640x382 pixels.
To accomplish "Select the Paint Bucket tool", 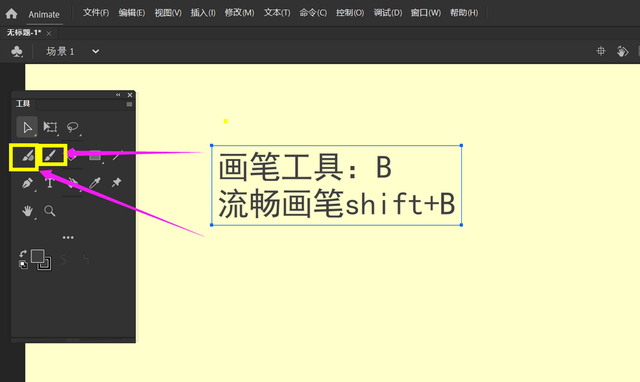I will [72, 183].
